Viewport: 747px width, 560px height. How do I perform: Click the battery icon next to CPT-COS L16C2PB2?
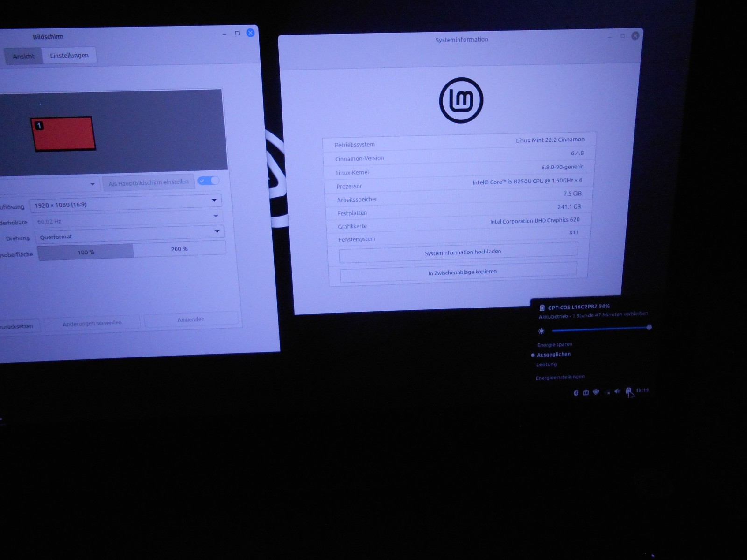point(542,308)
